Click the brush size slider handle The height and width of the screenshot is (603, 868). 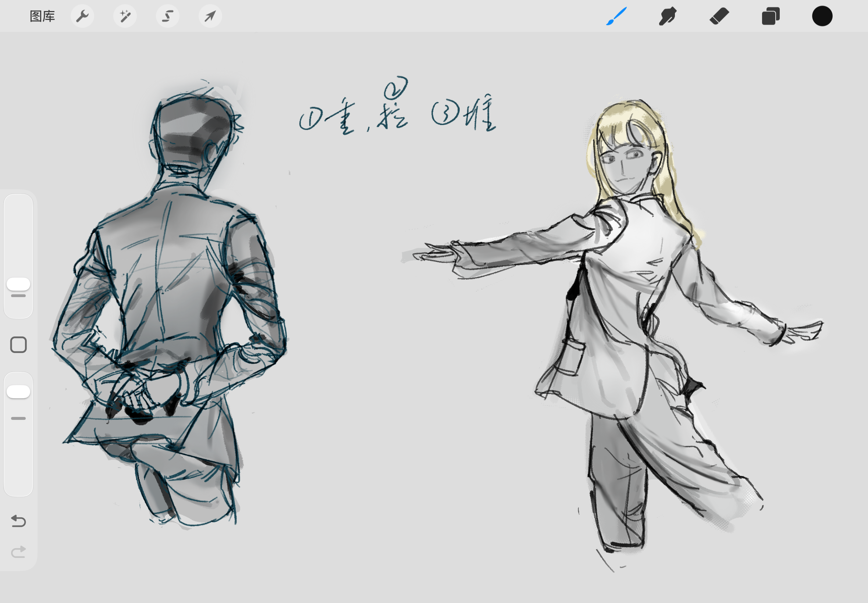coord(18,284)
